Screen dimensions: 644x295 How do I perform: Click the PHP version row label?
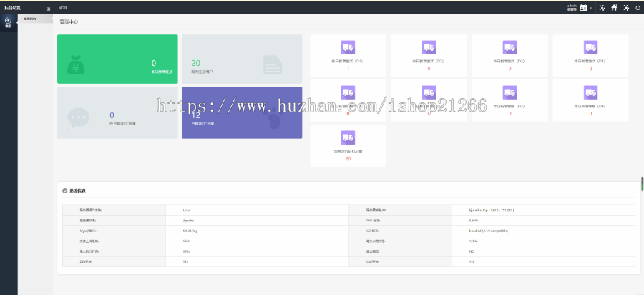pos(374,221)
